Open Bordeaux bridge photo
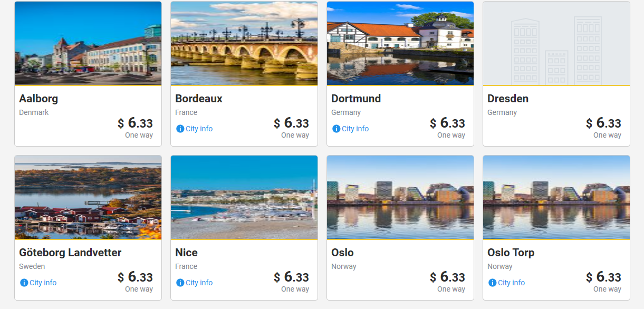The image size is (644, 309). [244, 43]
